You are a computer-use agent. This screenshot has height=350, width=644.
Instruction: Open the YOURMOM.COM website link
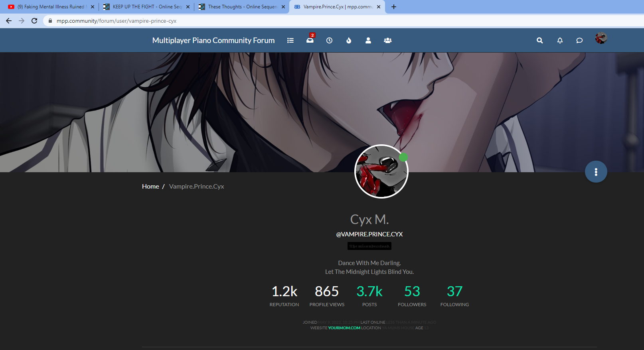(x=344, y=328)
